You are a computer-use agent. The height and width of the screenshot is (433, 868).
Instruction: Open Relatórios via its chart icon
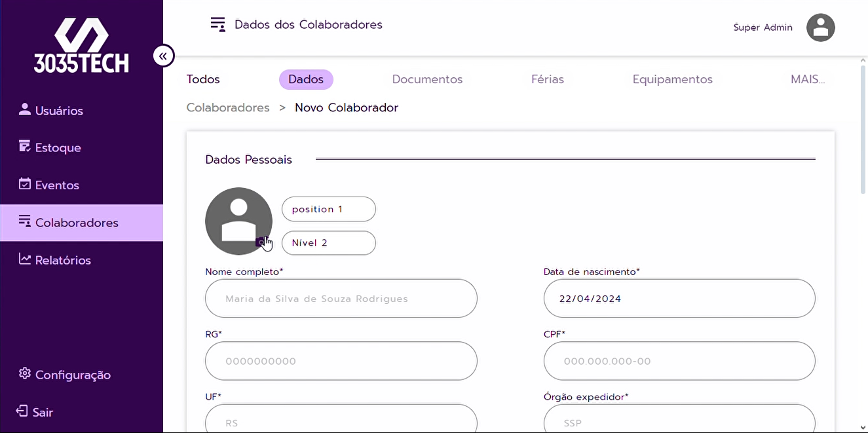25,259
